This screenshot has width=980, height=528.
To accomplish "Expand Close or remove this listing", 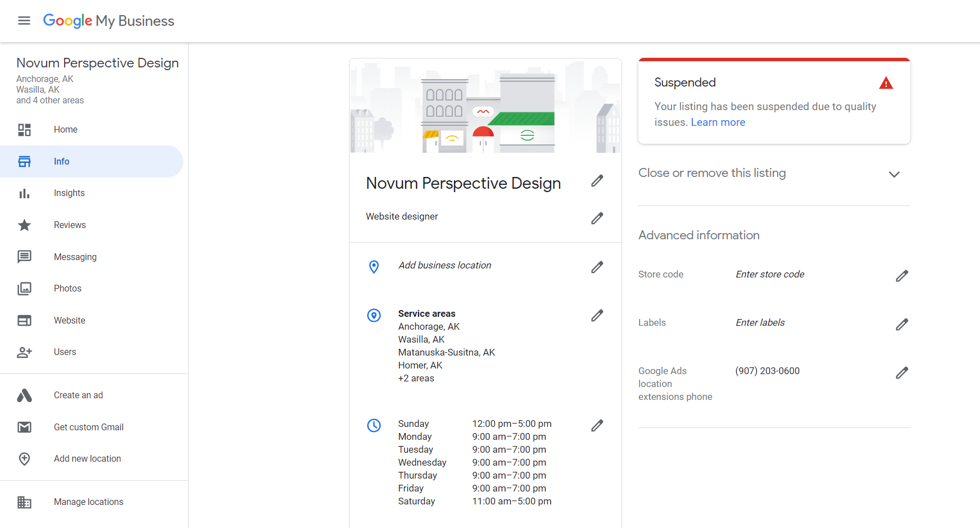I will click(x=894, y=174).
